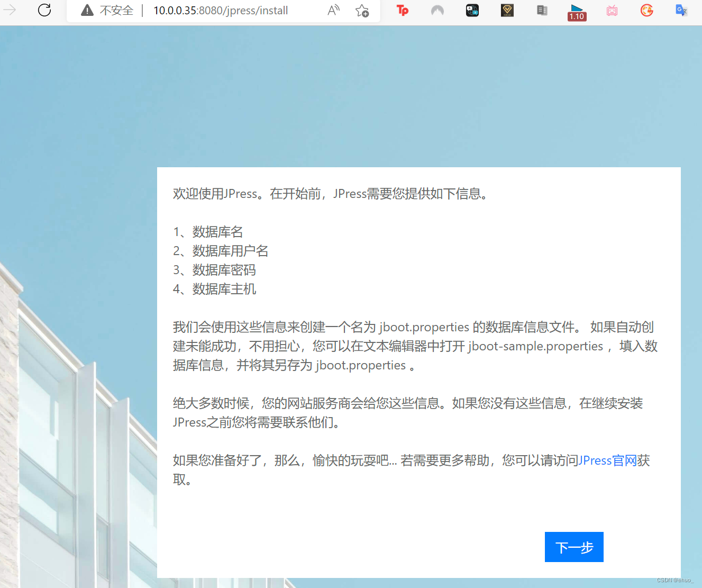Open the gray arch-shaped extension icon
The height and width of the screenshot is (588, 702).
[x=437, y=10]
